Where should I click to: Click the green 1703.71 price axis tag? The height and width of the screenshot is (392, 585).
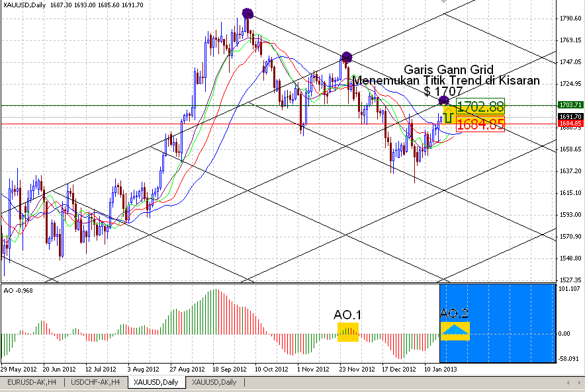pos(570,104)
